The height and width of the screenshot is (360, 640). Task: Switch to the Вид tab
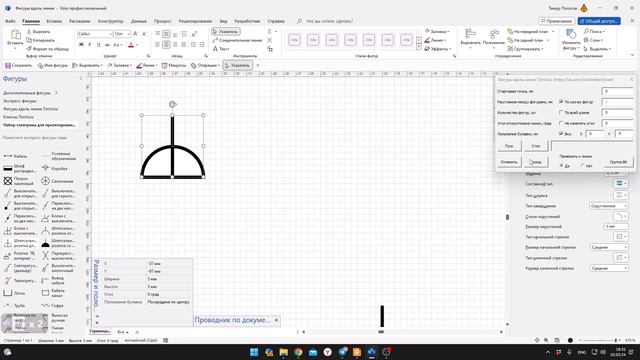tap(223, 21)
